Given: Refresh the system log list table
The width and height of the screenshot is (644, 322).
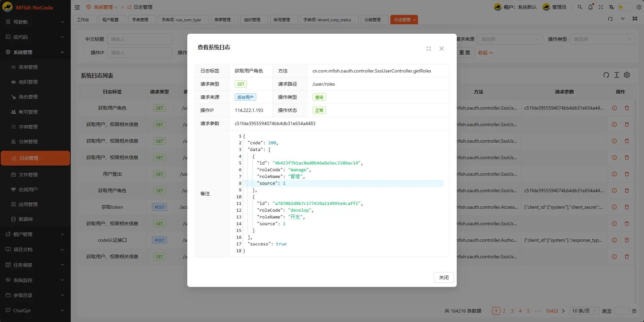Looking at the screenshot, I should click(606, 75).
